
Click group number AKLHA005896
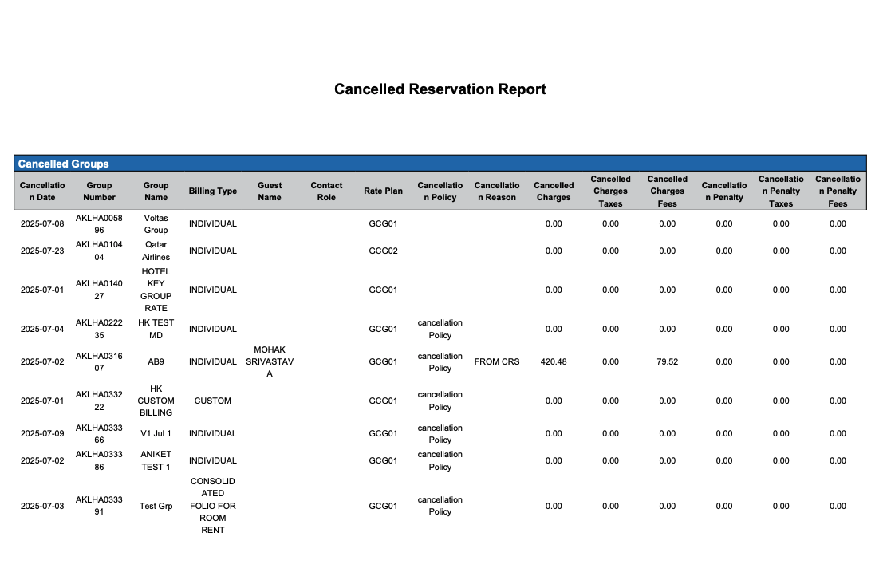point(99,223)
